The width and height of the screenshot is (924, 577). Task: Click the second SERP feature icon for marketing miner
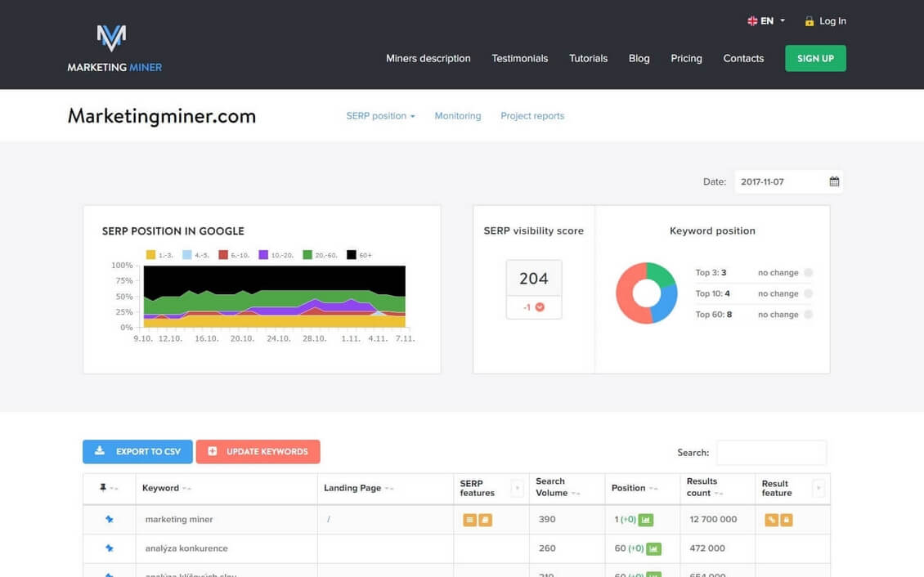[486, 520]
